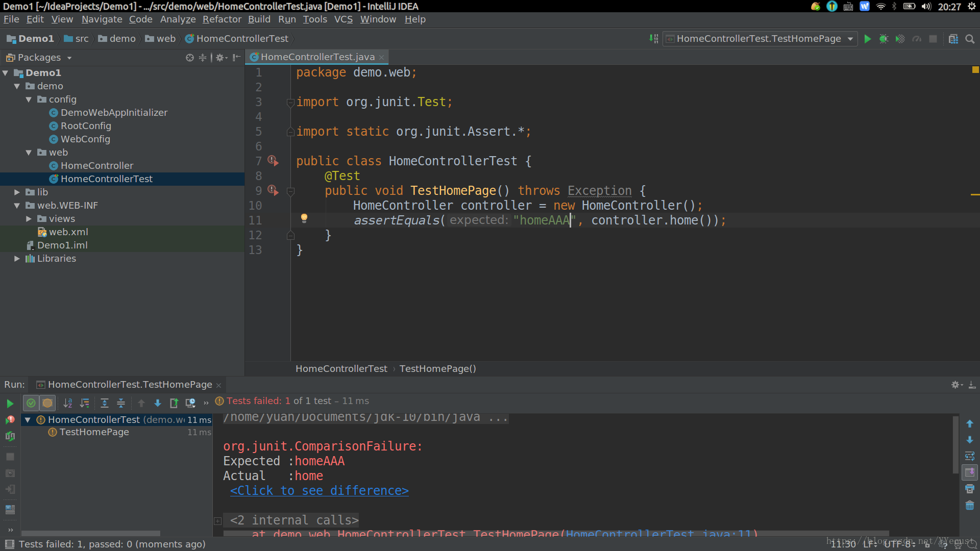The image size is (980, 551).
Task: Export test results
Action: [x=174, y=403]
